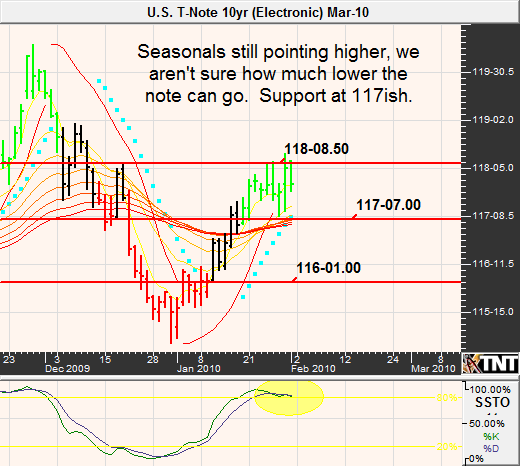
Task: Click the Jan 2010 date axis label
Action: 199,369
